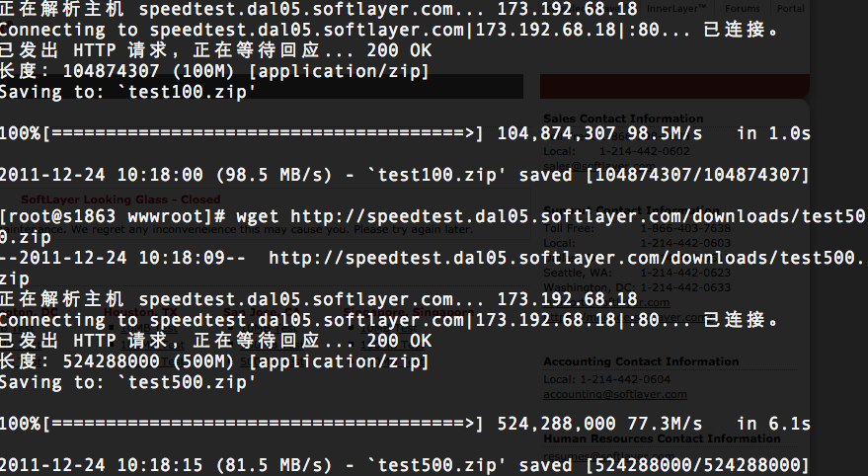Click the 104874307 (100M) length line
Viewport: 868px width, 476px height.
tap(214, 71)
